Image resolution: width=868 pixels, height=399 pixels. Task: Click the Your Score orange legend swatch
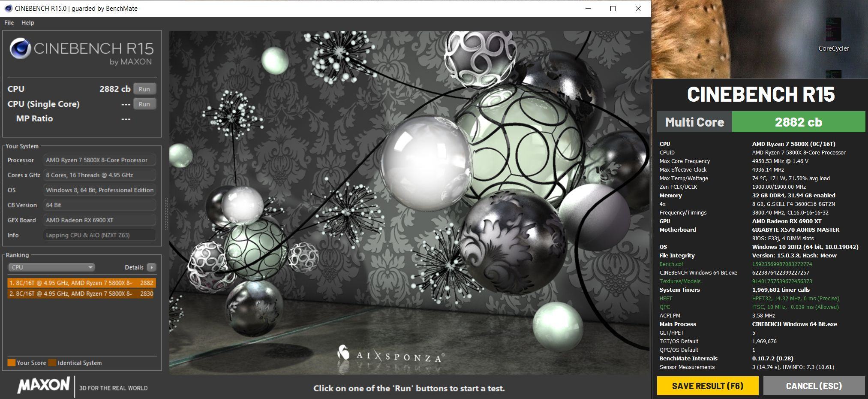12,363
